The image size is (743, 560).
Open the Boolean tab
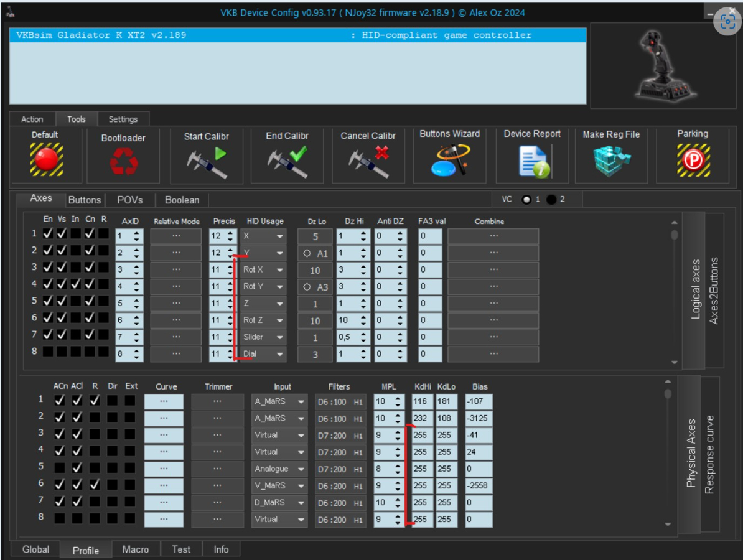(182, 200)
